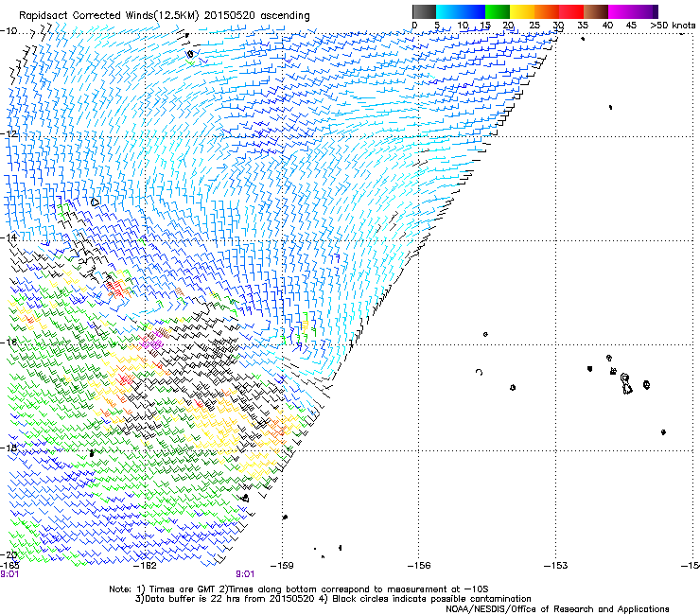Click the '-12' latitude axis label

point(9,133)
